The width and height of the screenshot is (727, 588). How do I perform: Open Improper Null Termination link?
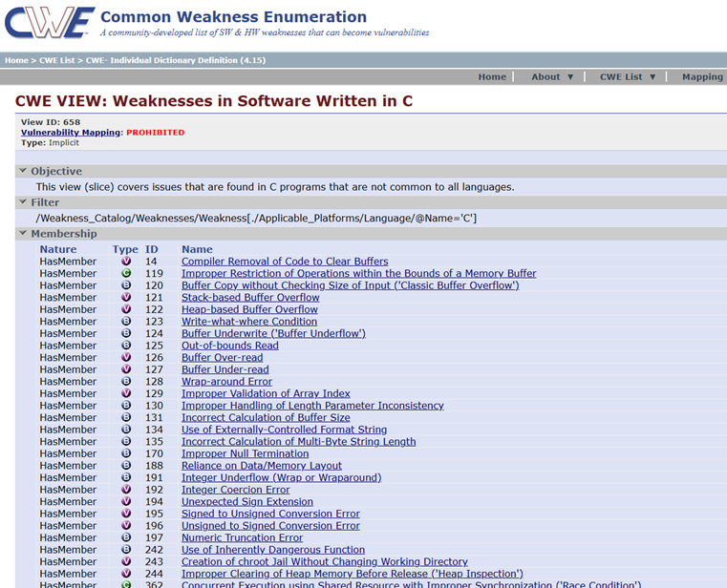(245, 453)
